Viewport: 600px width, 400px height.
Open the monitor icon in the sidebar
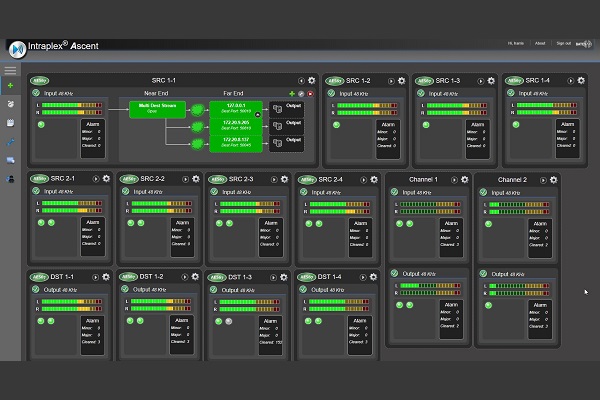[x=10, y=160]
